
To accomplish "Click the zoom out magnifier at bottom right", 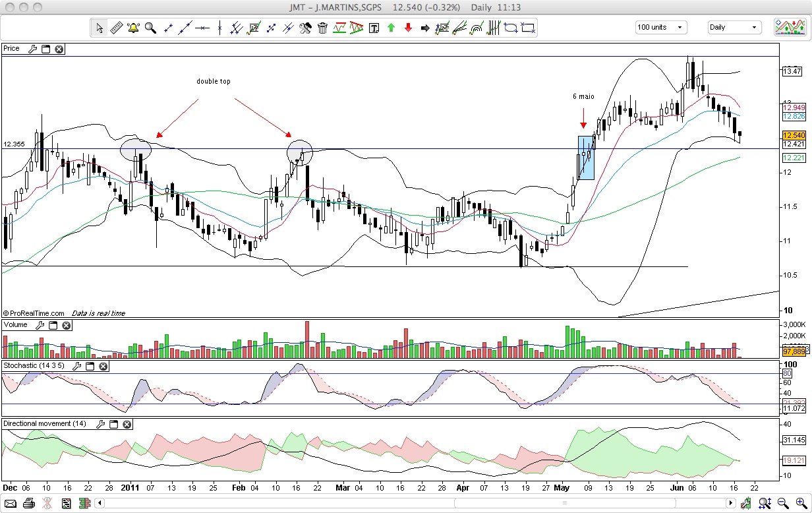I will click(x=783, y=504).
